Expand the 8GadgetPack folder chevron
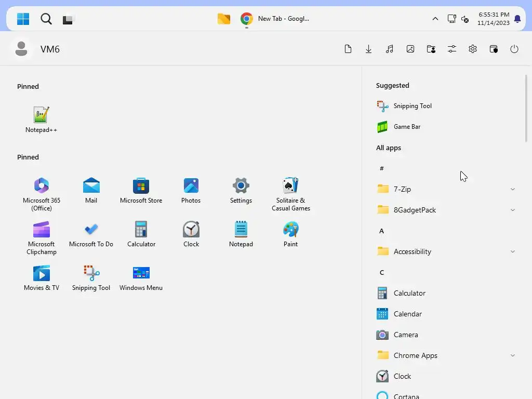 [x=513, y=210]
